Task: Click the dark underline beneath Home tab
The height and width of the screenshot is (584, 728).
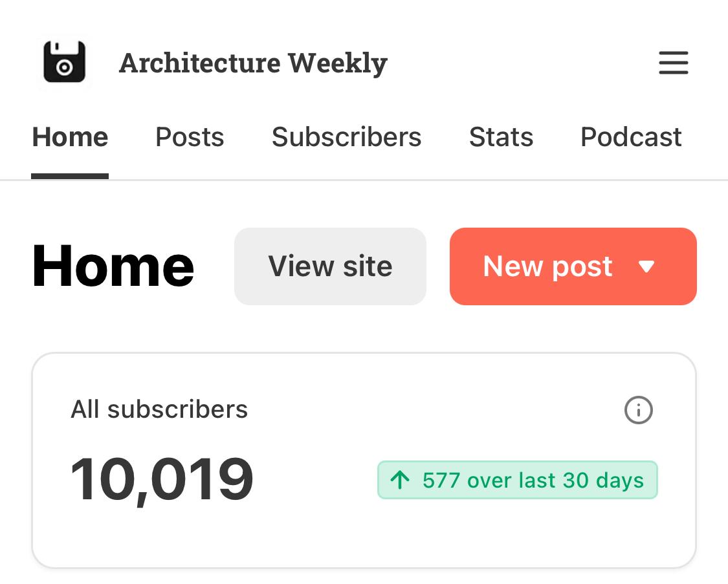Action: [x=70, y=177]
